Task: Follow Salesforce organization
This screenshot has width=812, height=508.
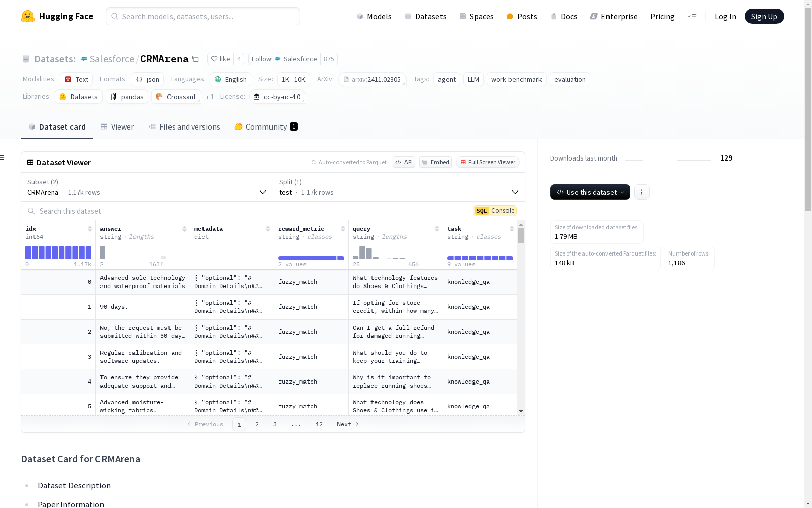Action: pos(284,59)
